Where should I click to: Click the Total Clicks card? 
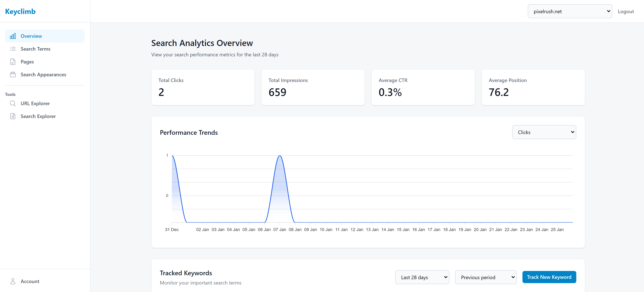point(203,87)
